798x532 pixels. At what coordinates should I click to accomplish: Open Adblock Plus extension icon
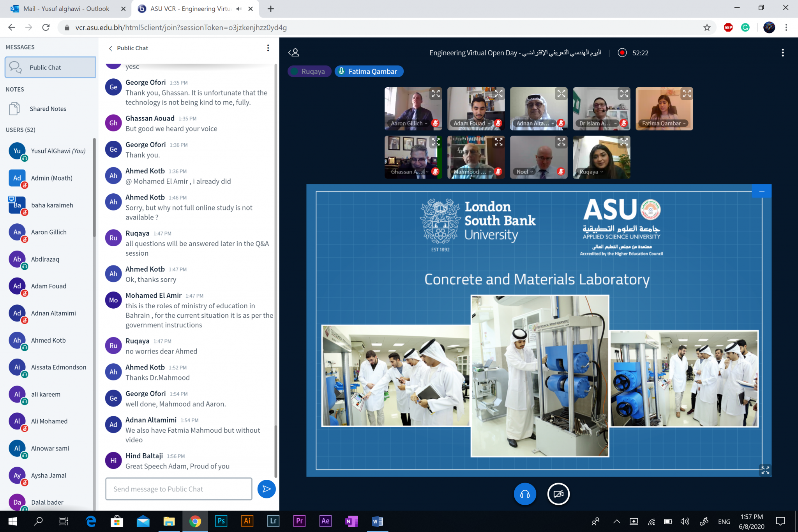click(728, 27)
